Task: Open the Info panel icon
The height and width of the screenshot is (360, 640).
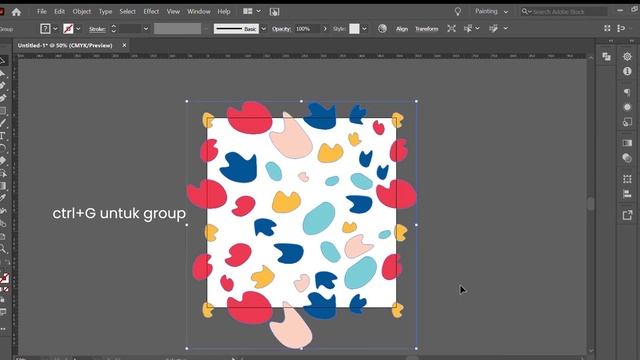Action: 627,71
